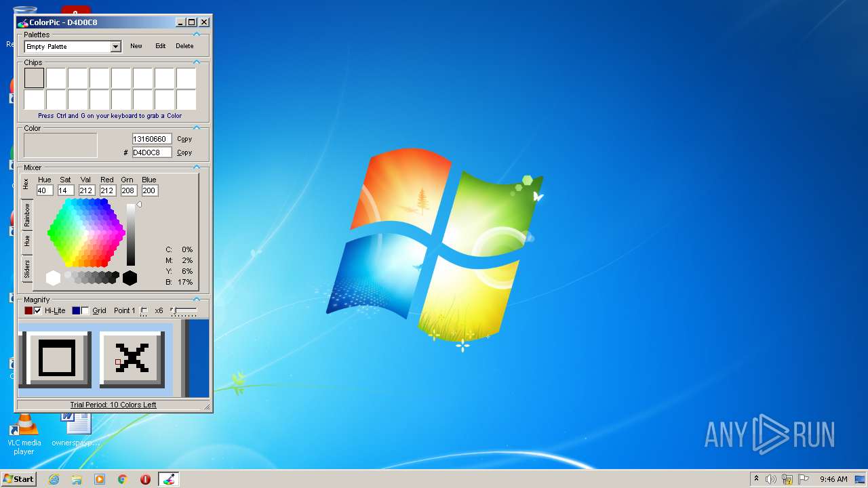Select the ColorPic taskbar button
The image size is (868, 488).
click(168, 479)
